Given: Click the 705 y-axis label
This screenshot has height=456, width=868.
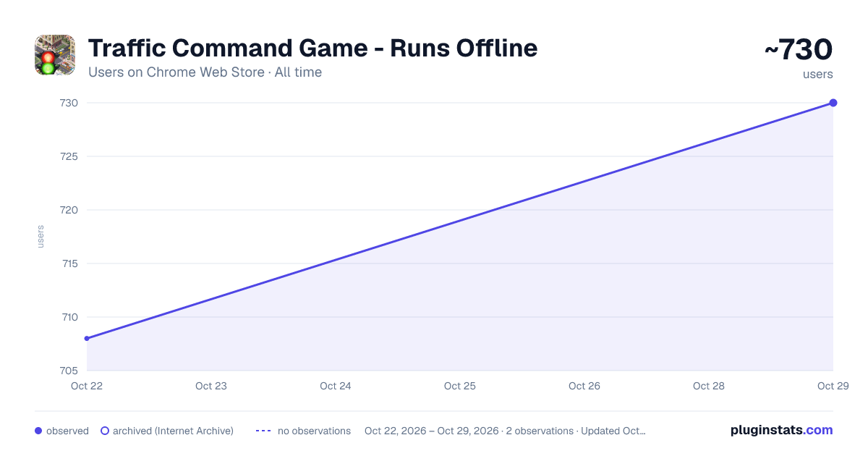Looking at the screenshot, I should point(69,371).
